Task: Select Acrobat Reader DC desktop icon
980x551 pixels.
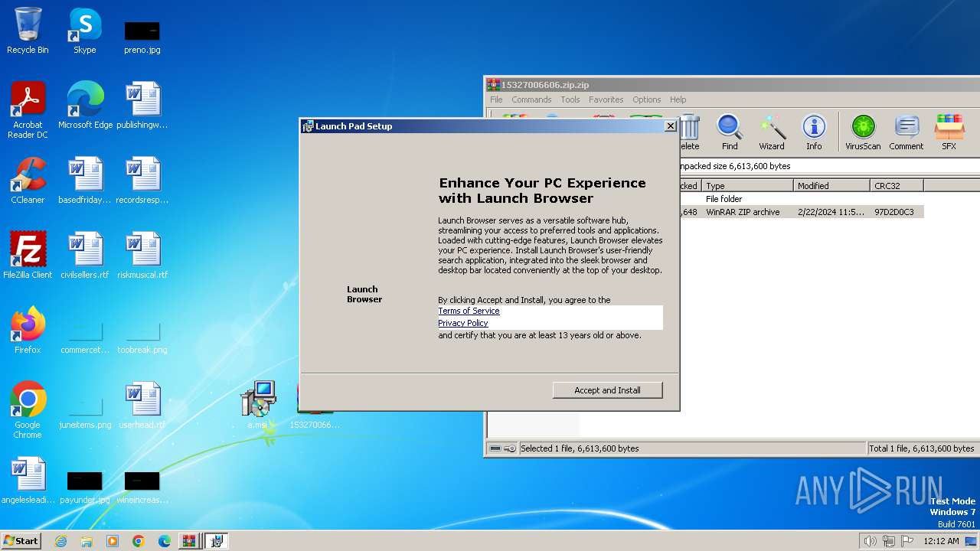Action: (x=28, y=110)
